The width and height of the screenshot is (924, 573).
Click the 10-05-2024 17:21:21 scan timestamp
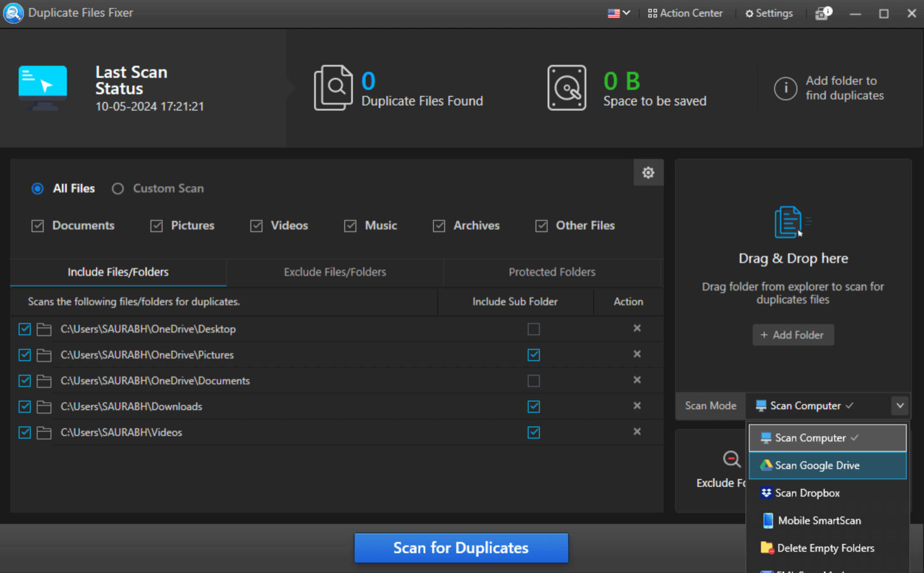(150, 106)
